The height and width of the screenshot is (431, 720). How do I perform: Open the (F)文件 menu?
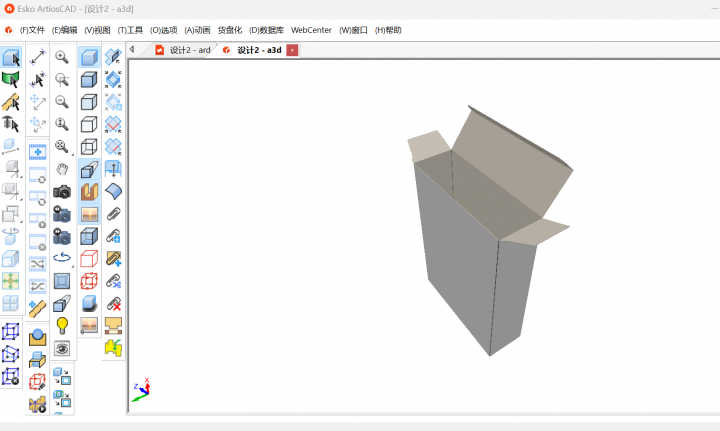32,30
